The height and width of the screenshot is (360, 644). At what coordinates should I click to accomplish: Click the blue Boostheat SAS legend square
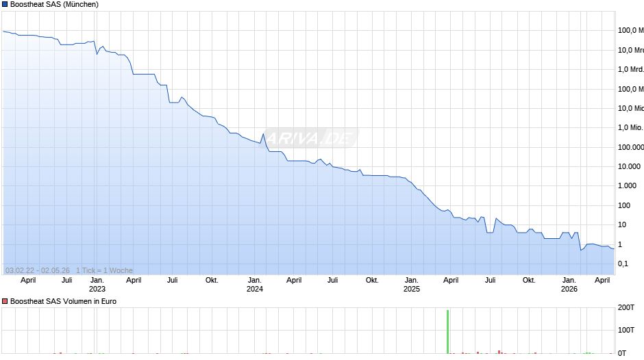5,5
